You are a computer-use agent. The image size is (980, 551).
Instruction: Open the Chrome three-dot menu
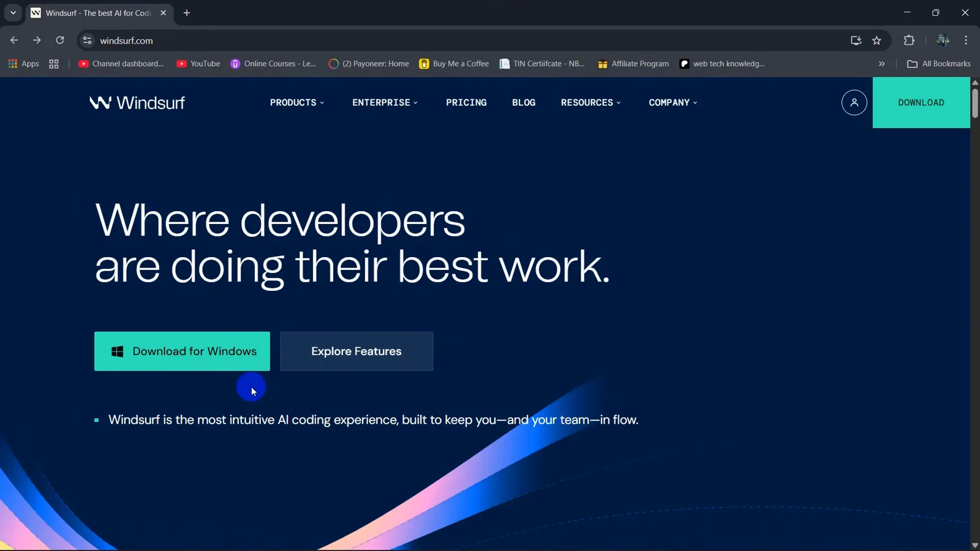click(x=966, y=40)
